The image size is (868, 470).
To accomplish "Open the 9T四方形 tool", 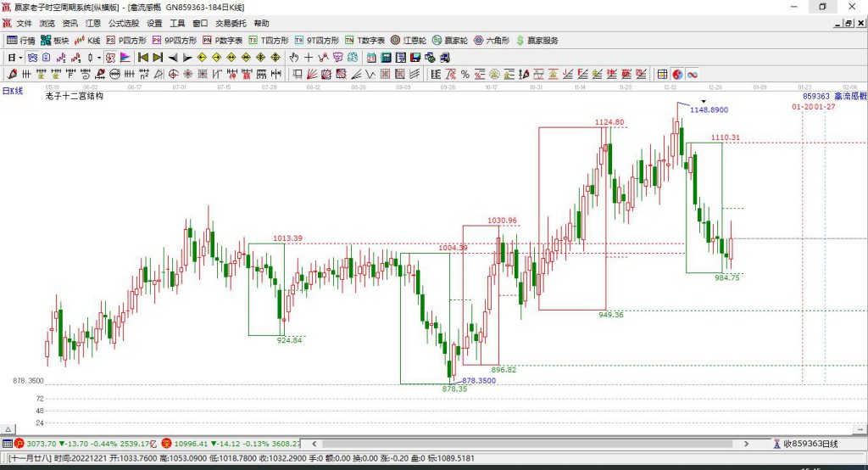I will (x=317, y=40).
